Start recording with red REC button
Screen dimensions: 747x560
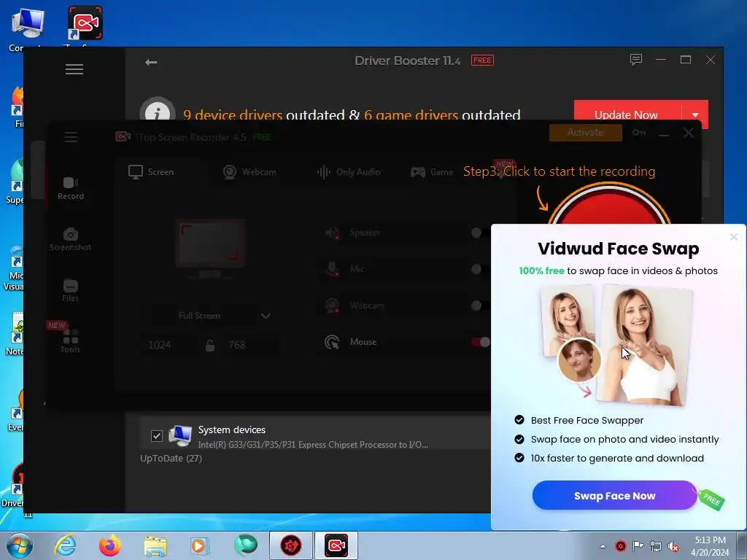pyautogui.click(x=609, y=206)
